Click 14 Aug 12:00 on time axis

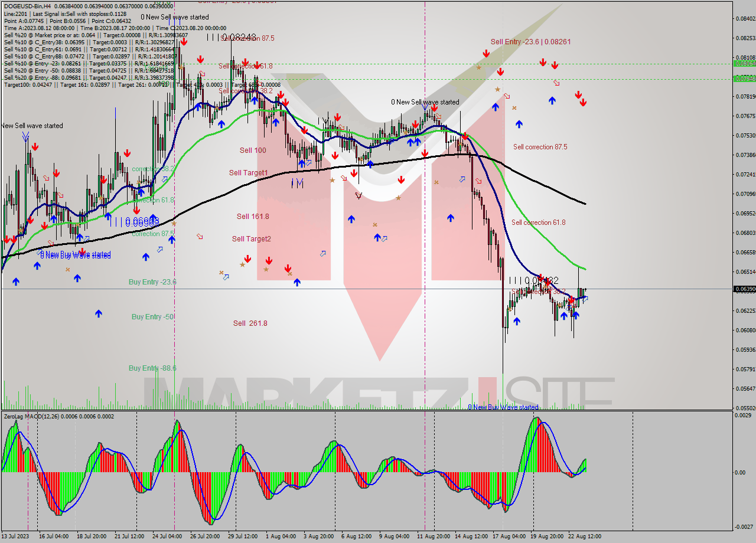470,537
